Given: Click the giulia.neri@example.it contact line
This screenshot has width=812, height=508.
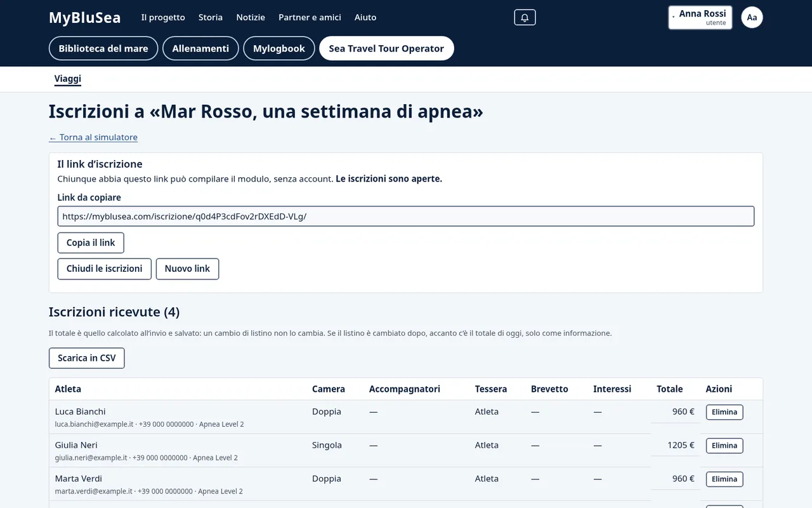Looking at the screenshot, I should point(147,458).
